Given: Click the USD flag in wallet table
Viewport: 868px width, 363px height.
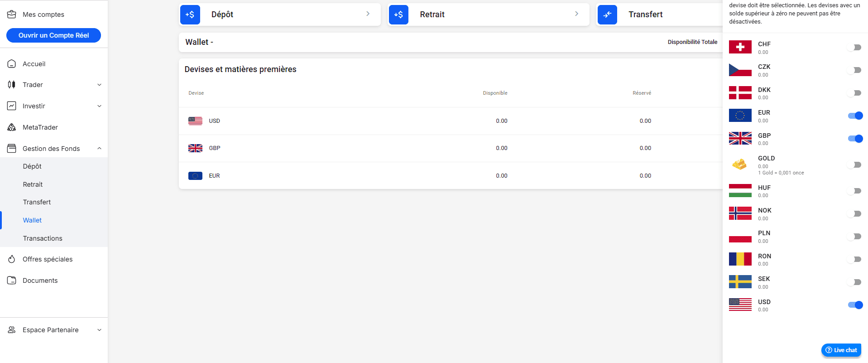Looking at the screenshot, I should [195, 121].
